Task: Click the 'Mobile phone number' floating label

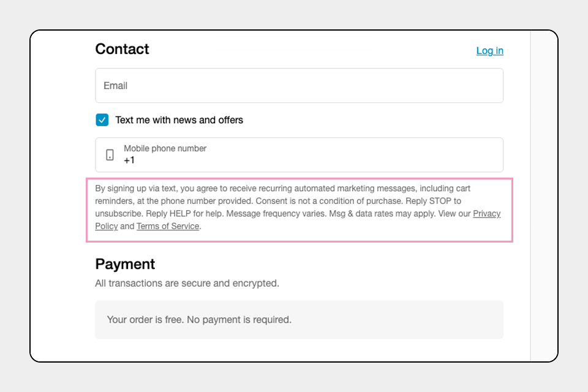Action: point(165,149)
